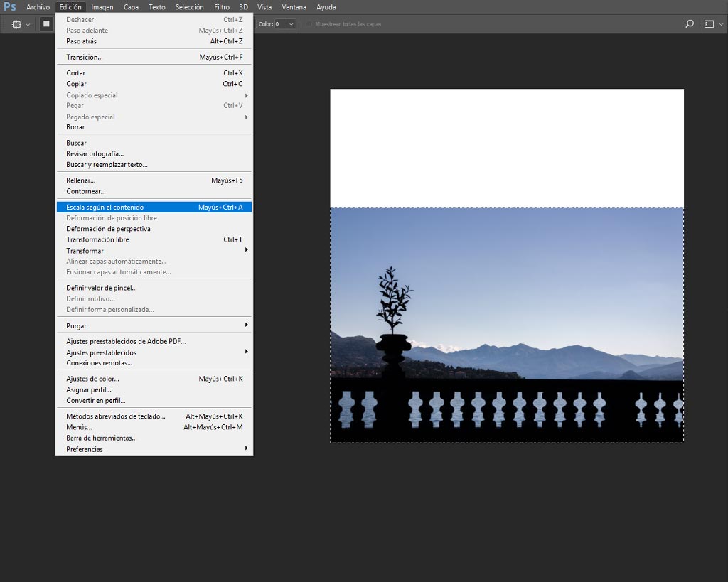Expand the marquee tool preset chevron
728x582 pixels.
pos(28,25)
